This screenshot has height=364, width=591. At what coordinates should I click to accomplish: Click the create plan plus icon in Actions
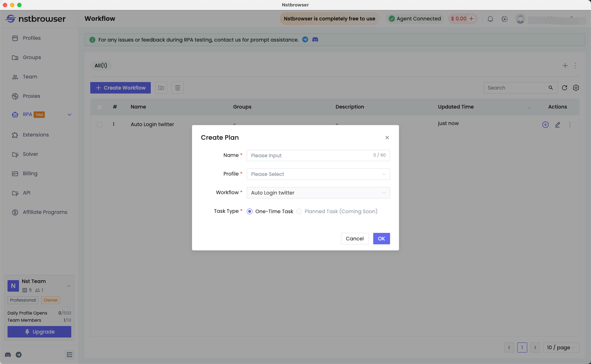(546, 125)
